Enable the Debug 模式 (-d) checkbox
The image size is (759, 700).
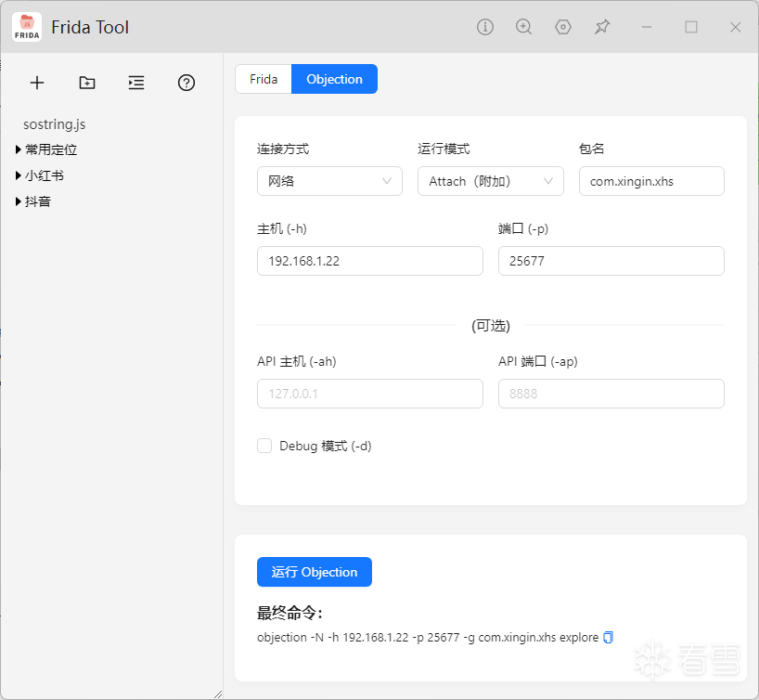pyautogui.click(x=264, y=446)
